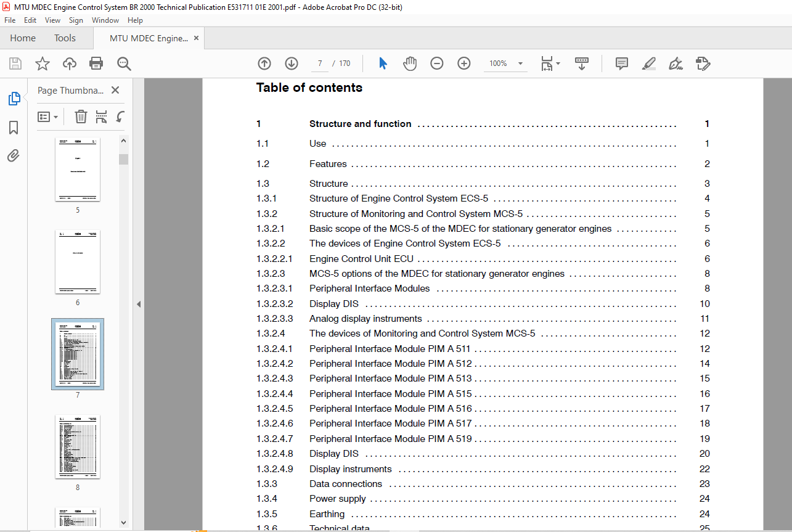792x532 pixels.
Task: Open the find text magnifier icon
Action: pyautogui.click(x=124, y=63)
